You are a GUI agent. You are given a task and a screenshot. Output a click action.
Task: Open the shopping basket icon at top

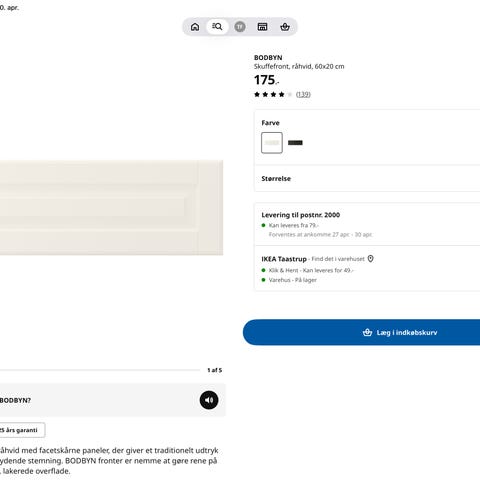(285, 27)
